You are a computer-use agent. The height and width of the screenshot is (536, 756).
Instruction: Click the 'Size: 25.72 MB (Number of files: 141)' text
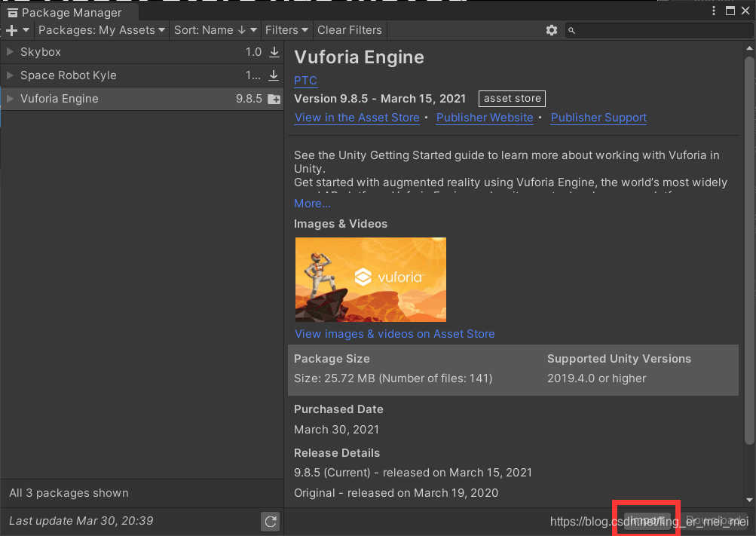point(393,378)
